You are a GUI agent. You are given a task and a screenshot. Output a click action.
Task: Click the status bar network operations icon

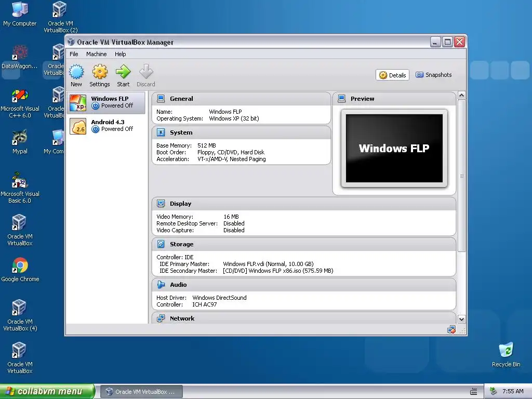(451, 329)
